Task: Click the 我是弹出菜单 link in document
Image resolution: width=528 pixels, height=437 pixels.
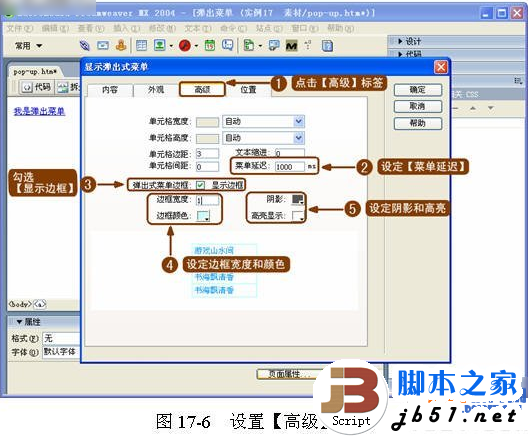Action: 39,111
